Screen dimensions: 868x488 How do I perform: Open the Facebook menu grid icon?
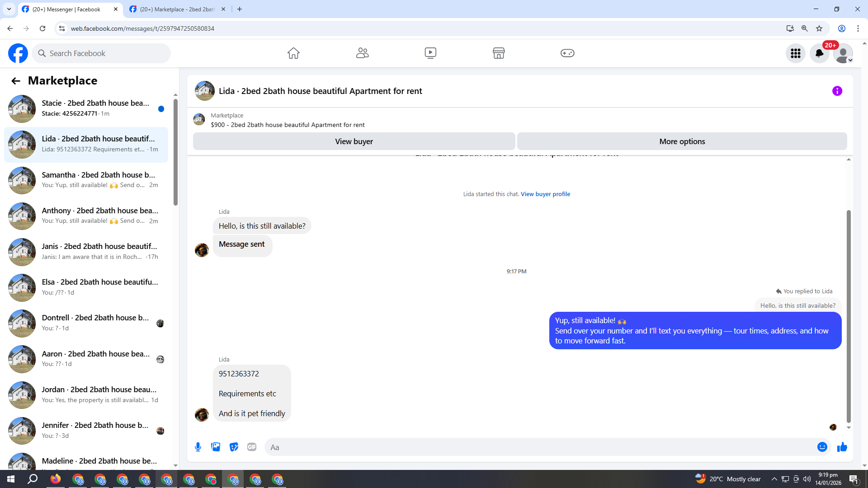[795, 53]
